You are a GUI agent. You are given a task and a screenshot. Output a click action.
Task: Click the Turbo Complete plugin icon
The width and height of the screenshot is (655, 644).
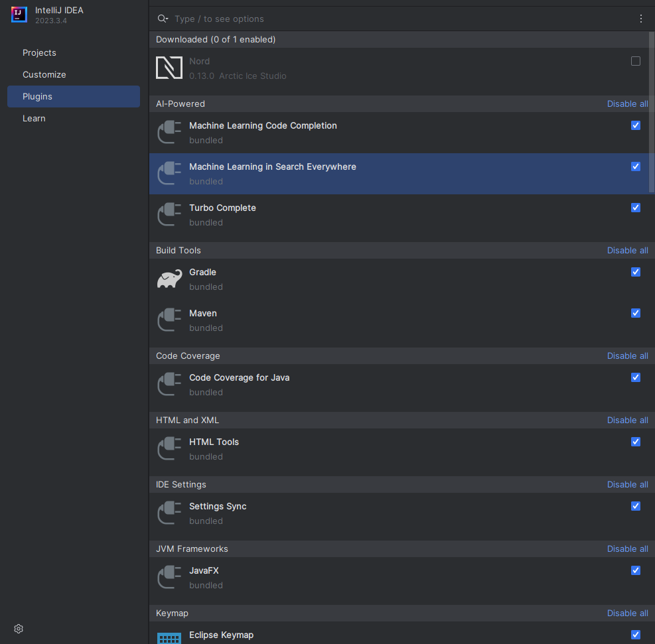[169, 214]
